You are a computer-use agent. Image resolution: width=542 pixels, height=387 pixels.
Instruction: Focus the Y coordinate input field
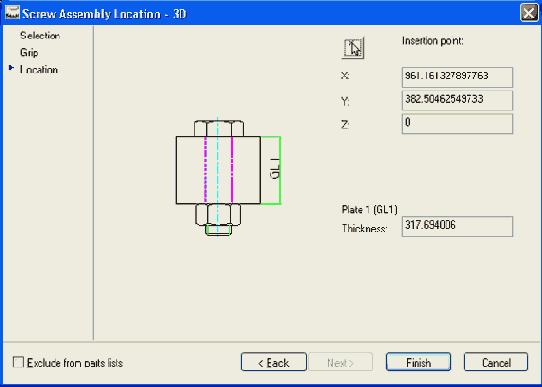click(457, 101)
